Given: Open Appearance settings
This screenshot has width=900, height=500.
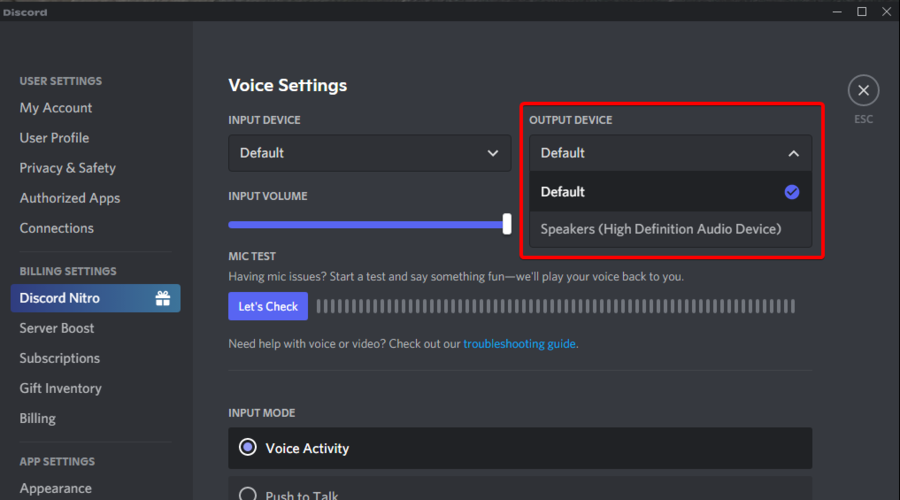Looking at the screenshot, I should pyautogui.click(x=56, y=489).
